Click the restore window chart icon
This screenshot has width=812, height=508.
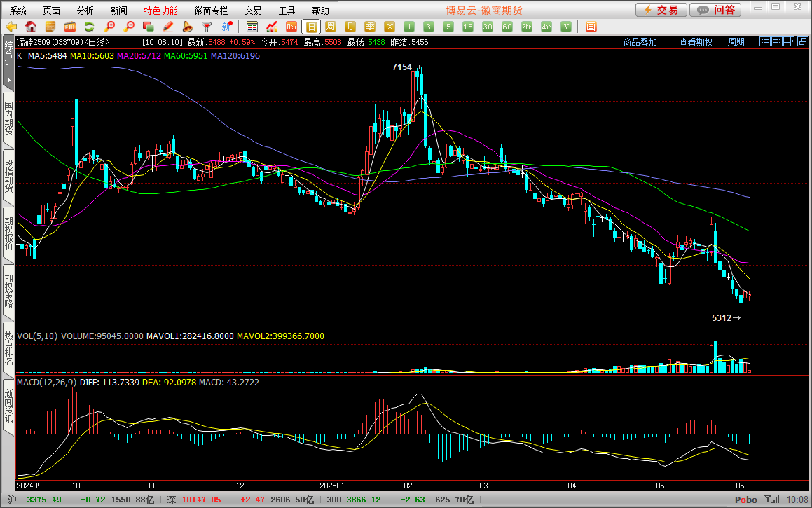tap(803, 41)
